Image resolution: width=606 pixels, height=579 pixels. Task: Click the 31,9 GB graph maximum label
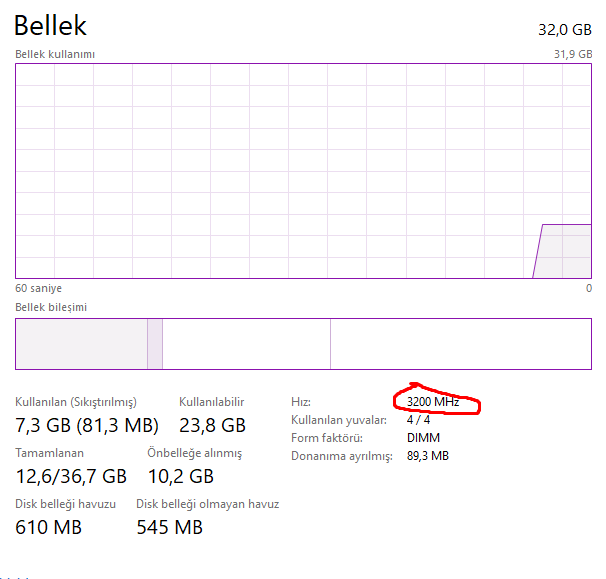click(x=572, y=54)
